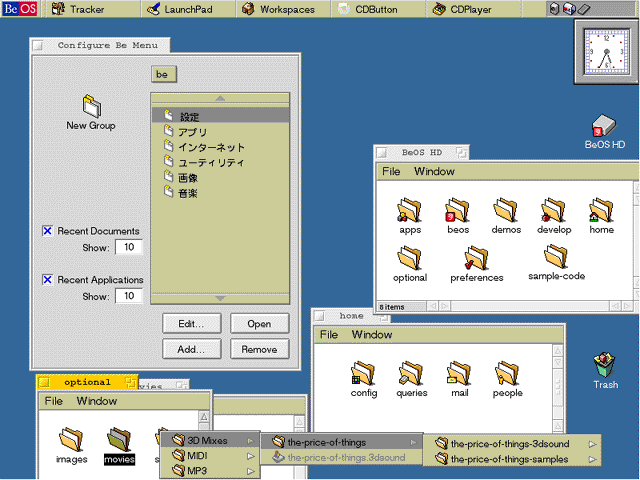640x480 pixels.
Task: Select the インターネット folder entry
Action: (220, 147)
